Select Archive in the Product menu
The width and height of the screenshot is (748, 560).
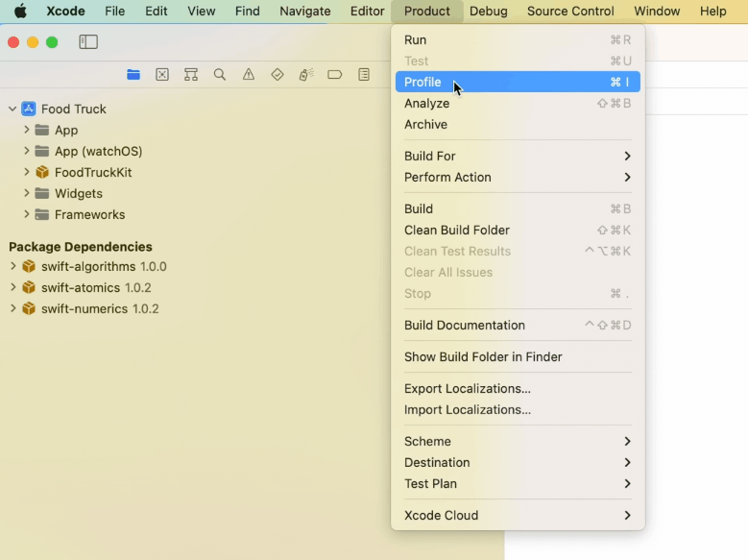click(x=518, y=124)
